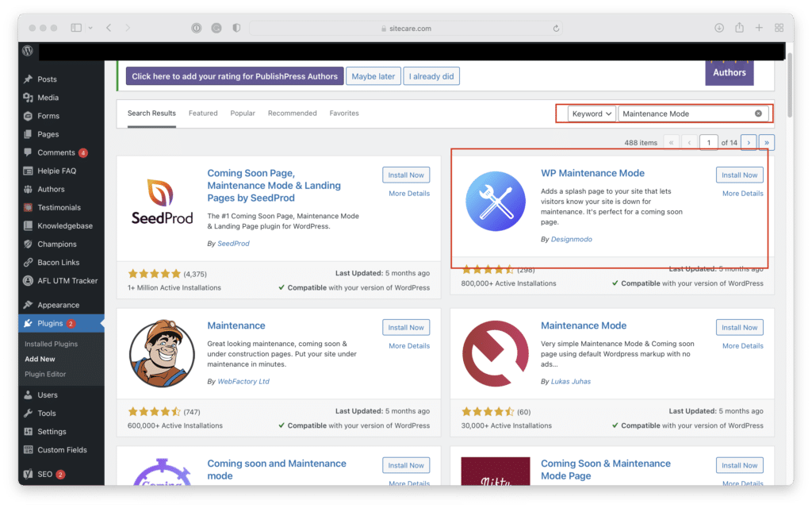The height and width of the screenshot is (508, 812).
Task: Install the WP Maintenance Mode plugin
Action: click(x=740, y=175)
